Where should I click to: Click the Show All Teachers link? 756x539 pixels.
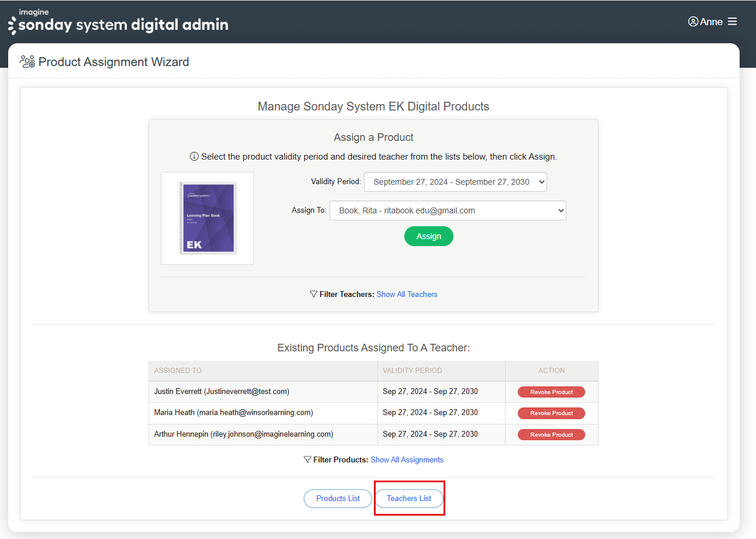point(407,294)
